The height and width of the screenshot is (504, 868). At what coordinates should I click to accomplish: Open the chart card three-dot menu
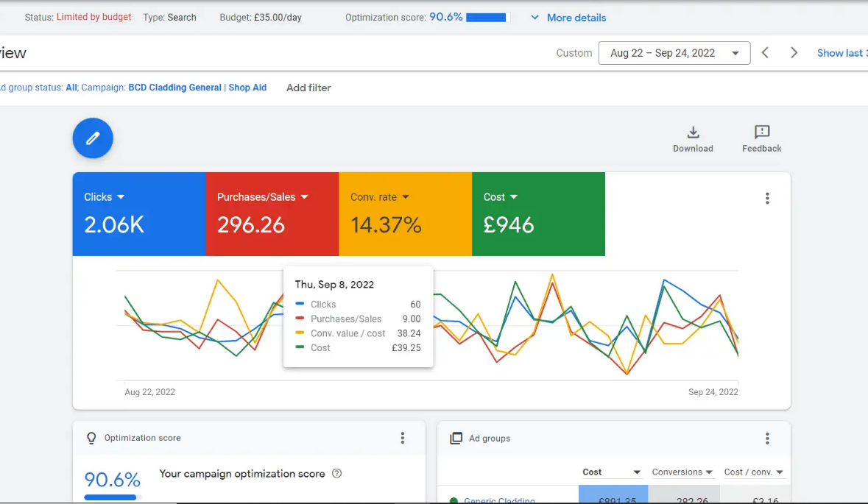(x=767, y=198)
